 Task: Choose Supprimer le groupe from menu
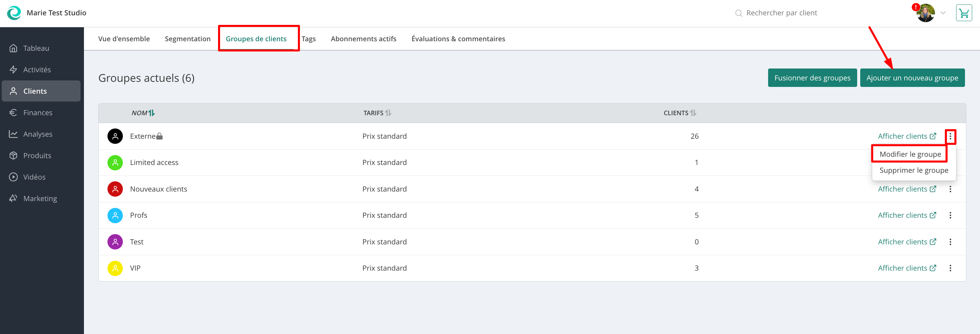tap(913, 170)
